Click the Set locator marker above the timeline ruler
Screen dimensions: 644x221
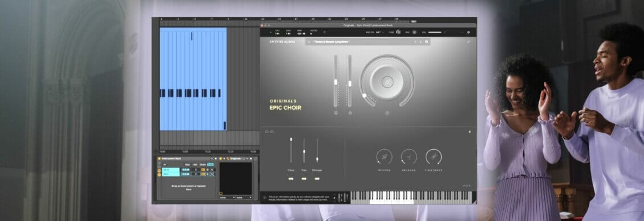413,21
